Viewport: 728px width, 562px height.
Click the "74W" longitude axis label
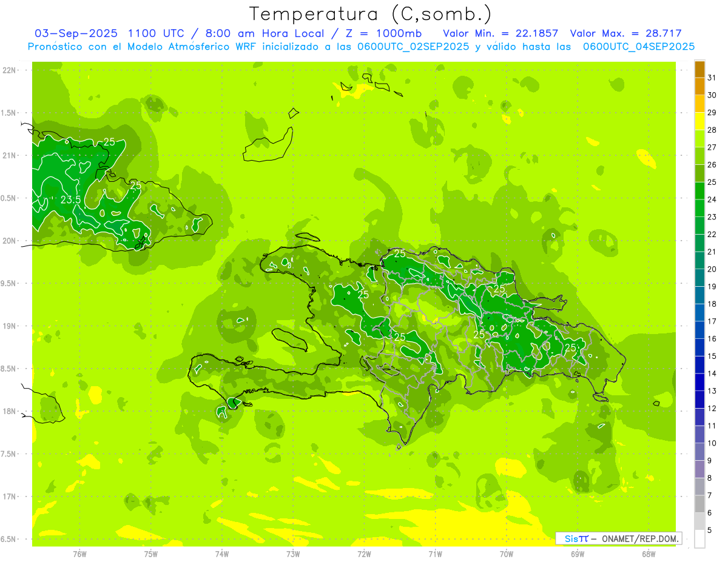click(221, 554)
